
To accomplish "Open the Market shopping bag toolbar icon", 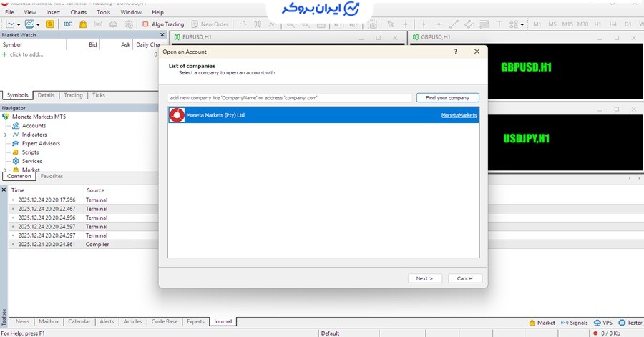I will pyautogui.click(x=83, y=24).
